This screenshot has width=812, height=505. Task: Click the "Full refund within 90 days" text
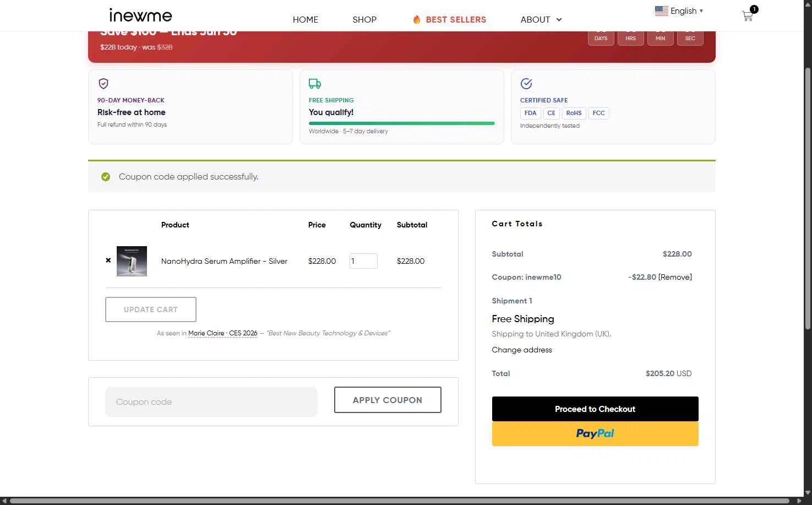pyautogui.click(x=132, y=124)
